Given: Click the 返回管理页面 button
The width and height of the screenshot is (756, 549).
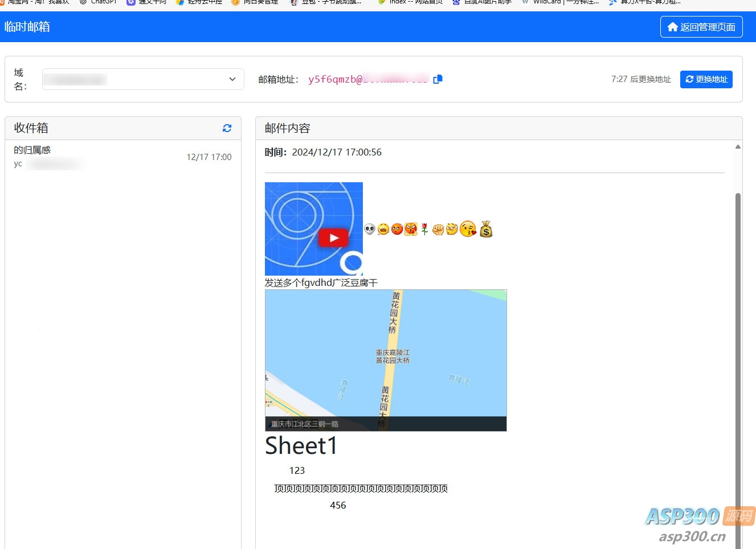Looking at the screenshot, I should (x=701, y=27).
